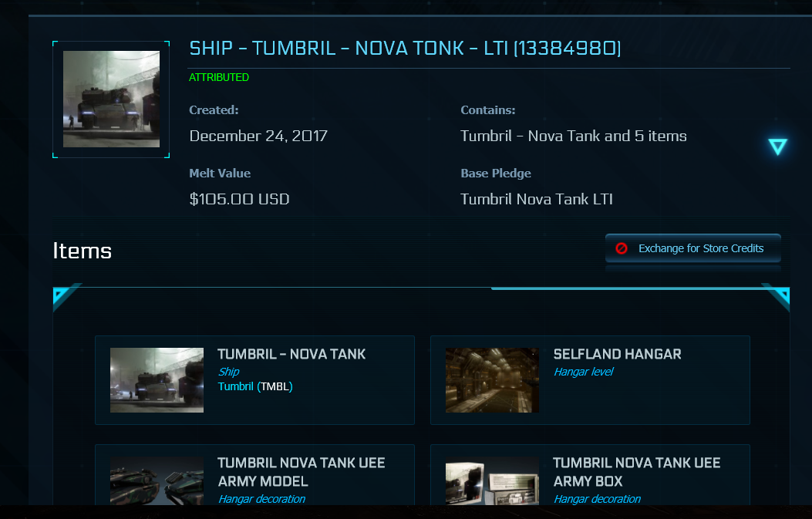This screenshot has width=812, height=519.
Task: Click the Items section heading
Action: click(83, 251)
